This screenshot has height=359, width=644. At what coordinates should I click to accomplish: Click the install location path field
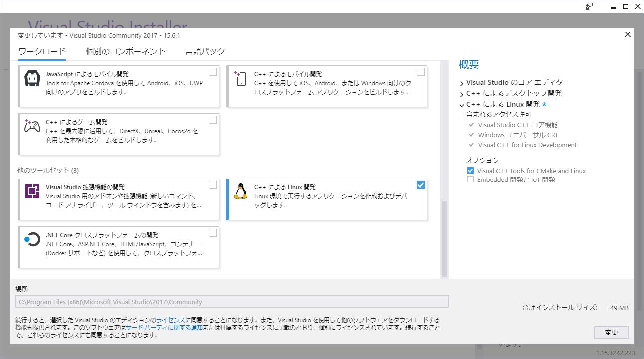[232, 302]
